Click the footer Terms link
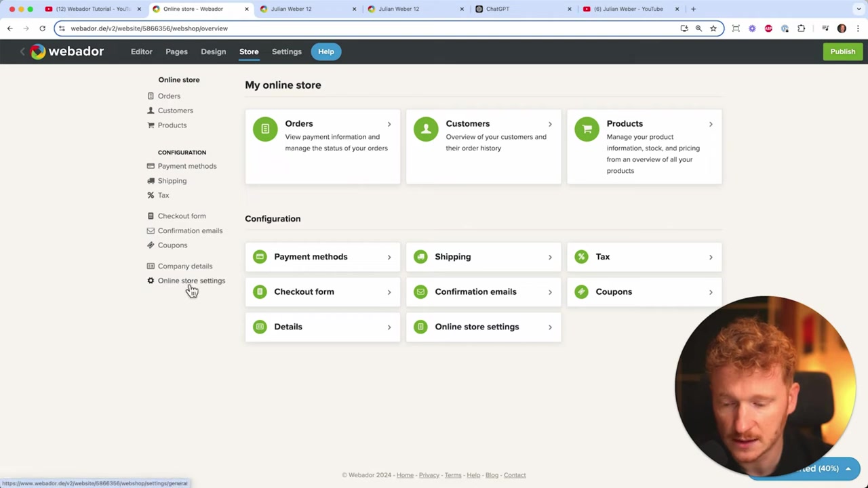This screenshot has height=488, width=868. coord(453,475)
